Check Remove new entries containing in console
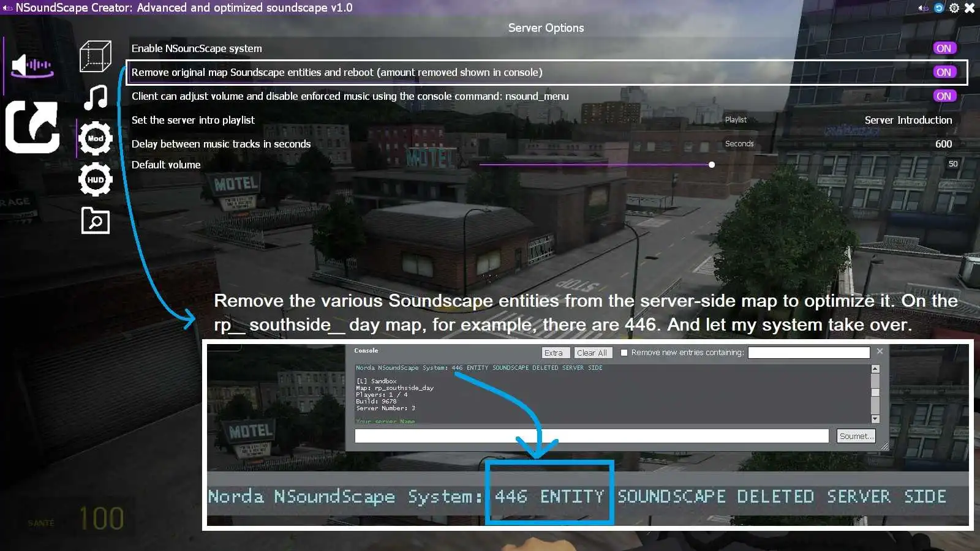 point(624,353)
